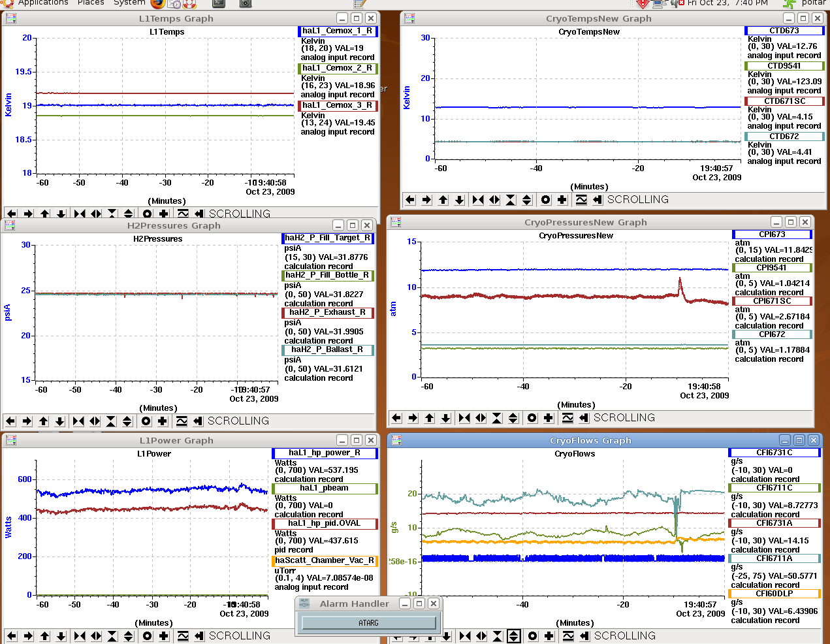Pan up in the L1Power Graph toolbar
830x644 pixels.
(x=45, y=636)
